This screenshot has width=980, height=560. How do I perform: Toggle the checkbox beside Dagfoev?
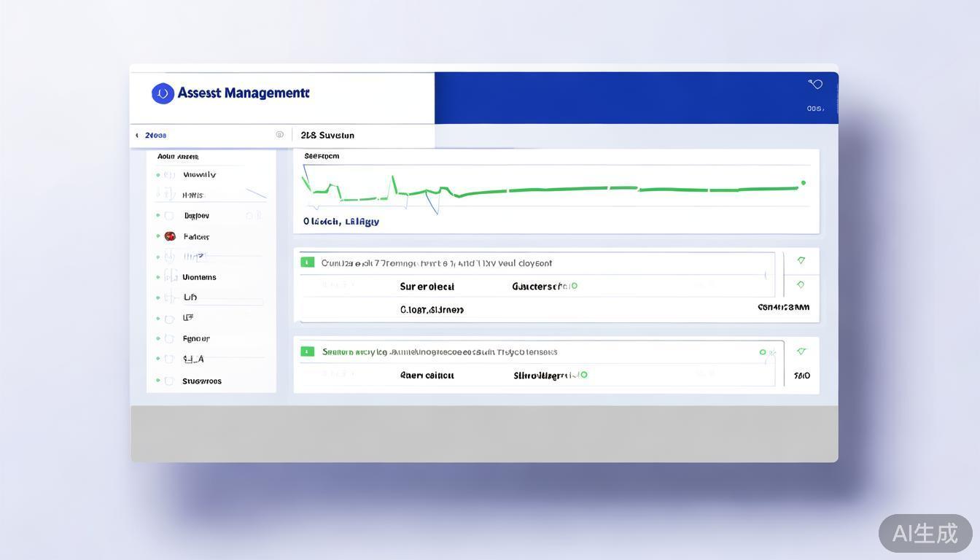(x=169, y=216)
